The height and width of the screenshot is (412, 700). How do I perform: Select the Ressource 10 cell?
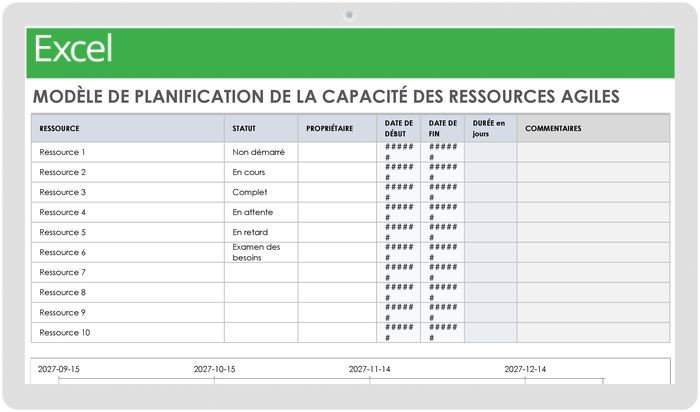click(x=128, y=333)
